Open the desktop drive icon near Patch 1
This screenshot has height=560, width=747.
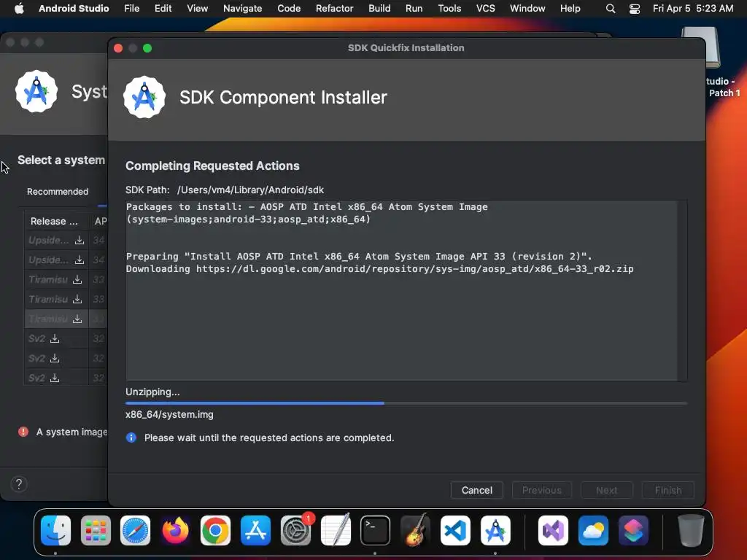tap(700, 47)
